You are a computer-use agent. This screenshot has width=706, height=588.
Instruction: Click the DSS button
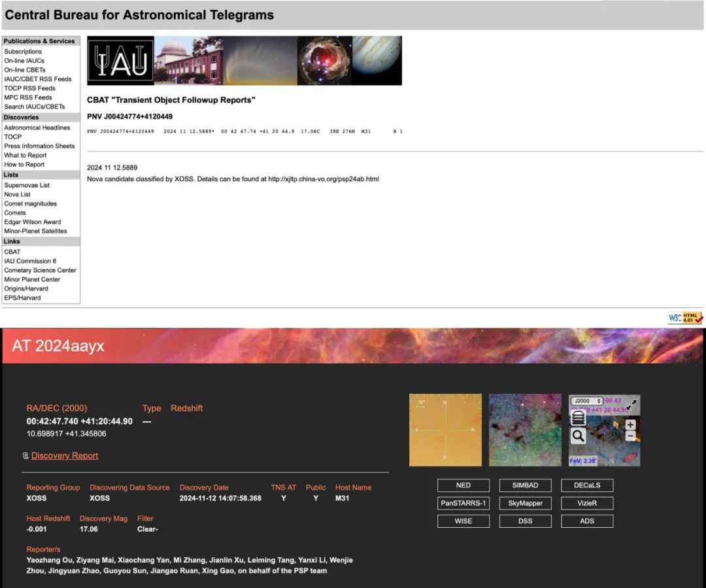pyautogui.click(x=525, y=521)
